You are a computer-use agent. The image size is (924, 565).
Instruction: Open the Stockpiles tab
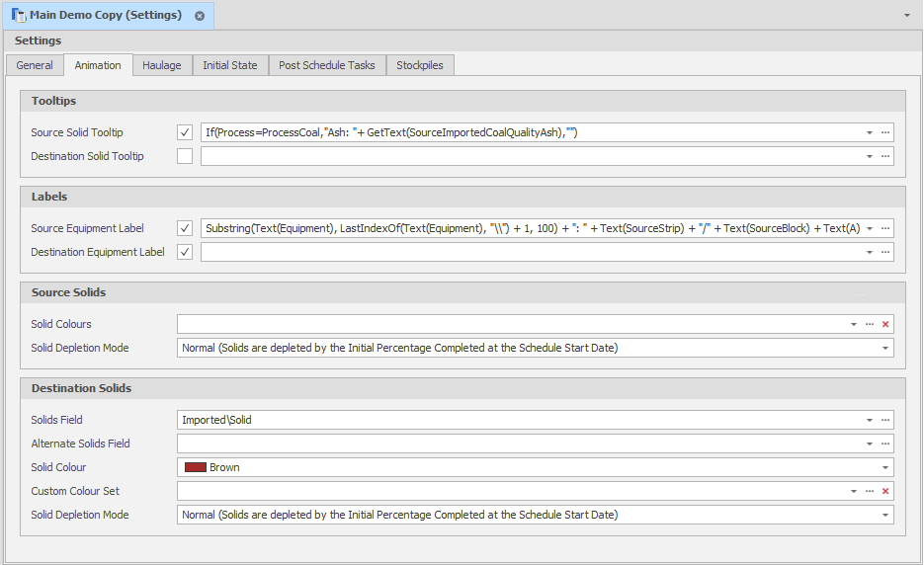point(420,65)
